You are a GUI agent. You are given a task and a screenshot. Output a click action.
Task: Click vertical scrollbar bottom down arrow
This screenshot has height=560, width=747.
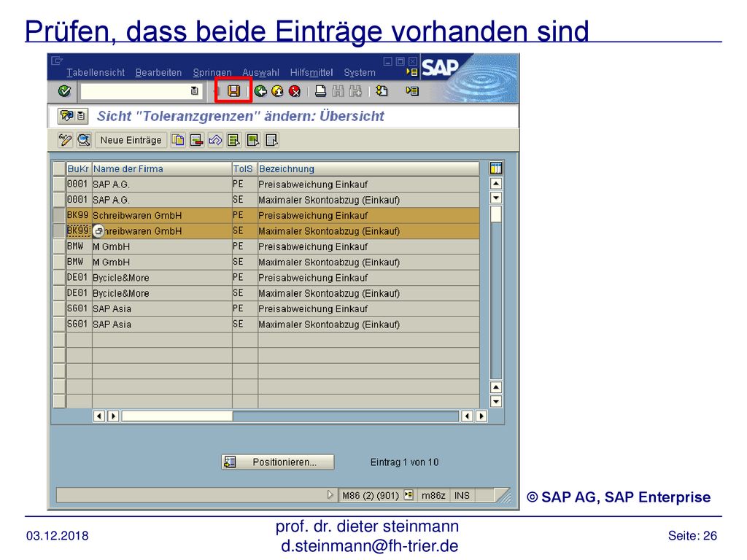tap(496, 402)
